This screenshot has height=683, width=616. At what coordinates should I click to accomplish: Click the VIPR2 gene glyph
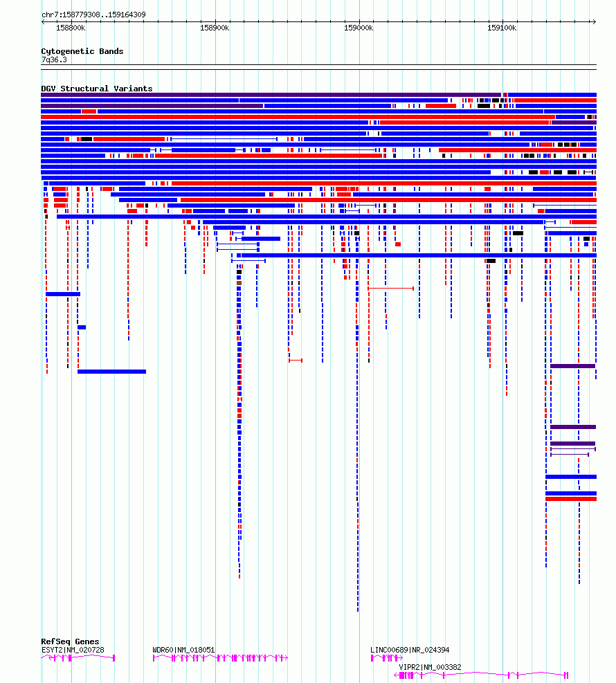coord(481,675)
